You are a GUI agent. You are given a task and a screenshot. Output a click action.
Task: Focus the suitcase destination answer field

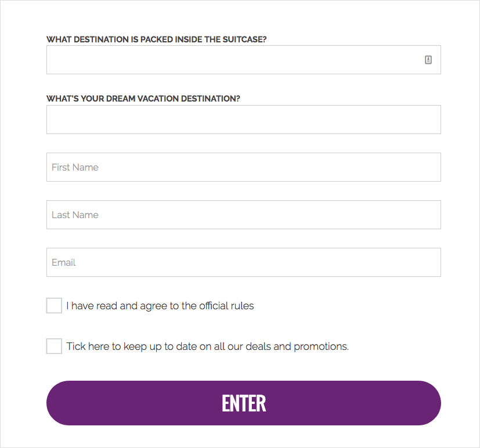tap(232, 60)
